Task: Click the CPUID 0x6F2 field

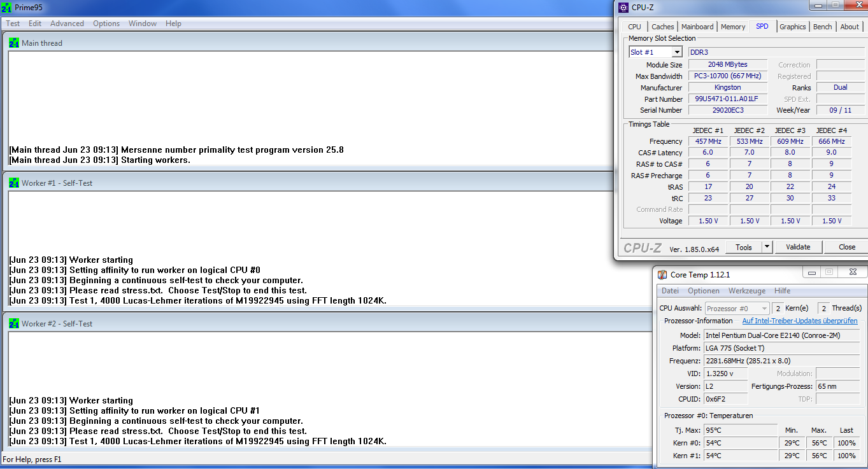Action: (x=726, y=399)
